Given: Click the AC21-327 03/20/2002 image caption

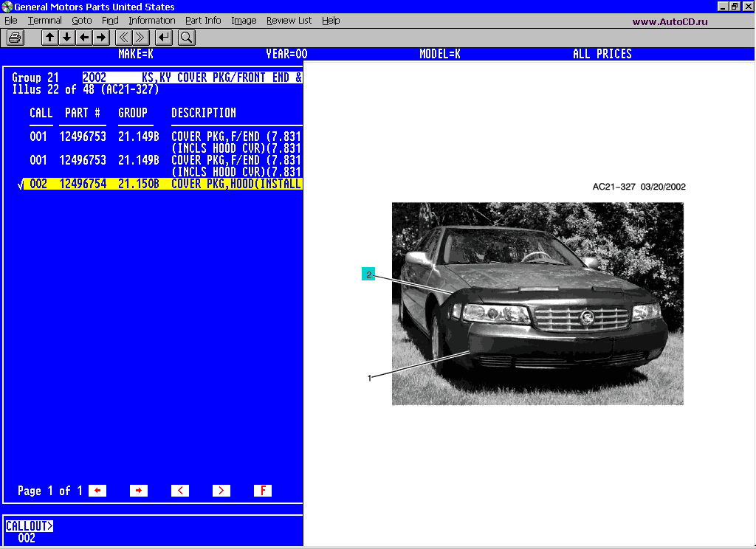Looking at the screenshot, I should [x=639, y=187].
